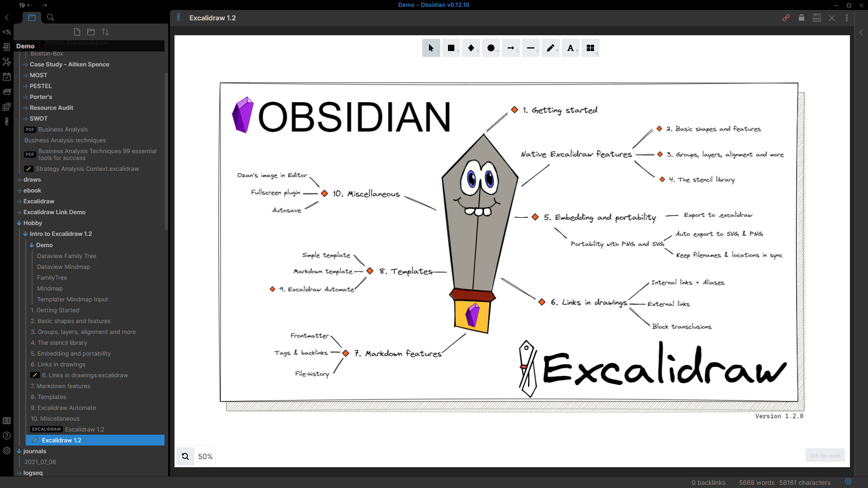Expand the right sidebar
The image size is (868, 488).
[861, 33]
